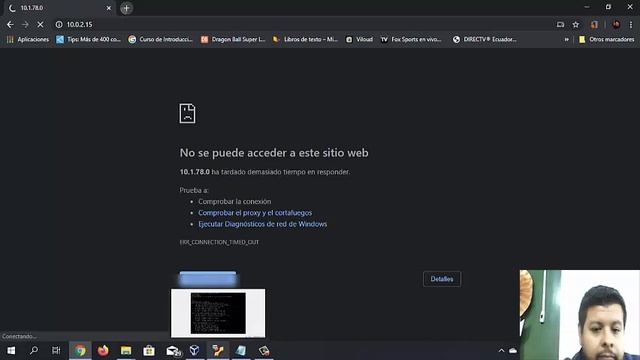Image resolution: width=640 pixels, height=360 pixels.
Task: Open the Chrome three-dot menu
Action: click(x=631, y=24)
